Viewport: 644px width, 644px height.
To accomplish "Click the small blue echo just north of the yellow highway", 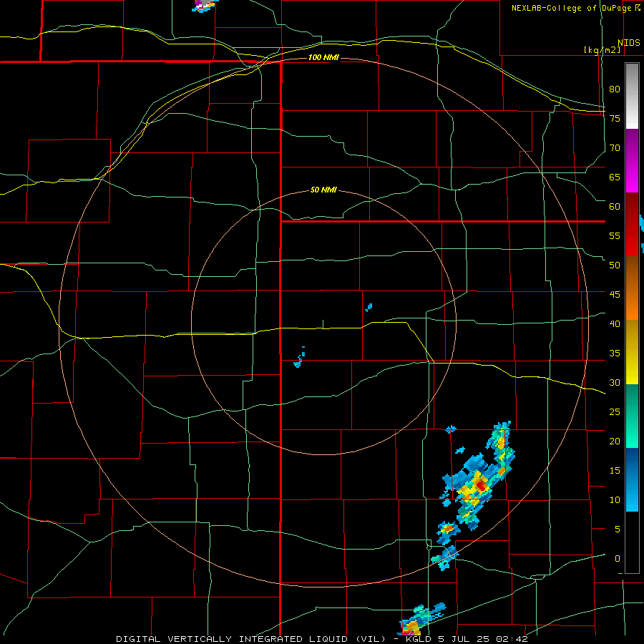I will coord(369,307).
